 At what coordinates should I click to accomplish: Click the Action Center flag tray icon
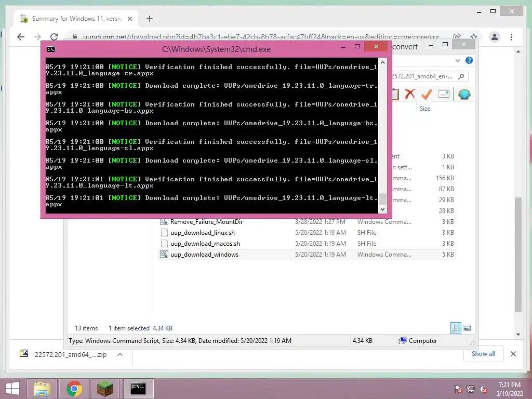[x=458, y=389]
